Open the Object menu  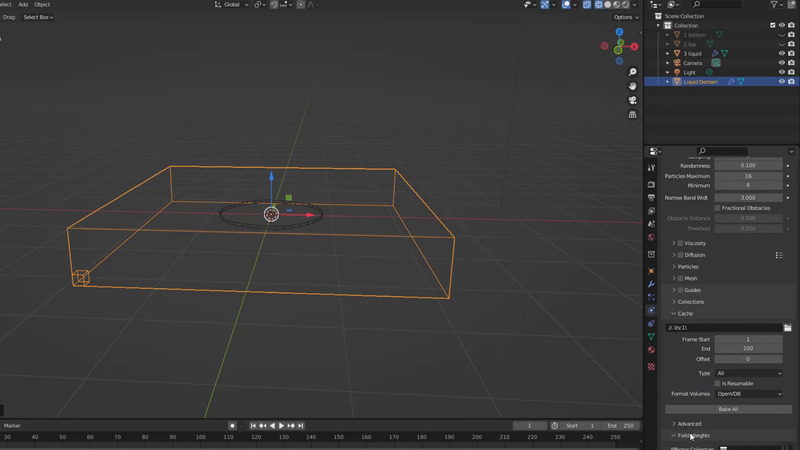[x=42, y=5]
